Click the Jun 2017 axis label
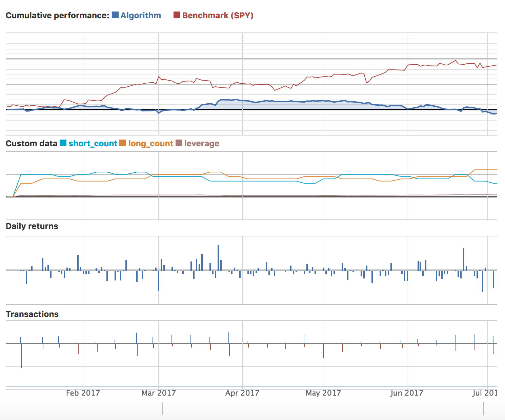The width and height of the screenshot is (505, 420). point(407,393)
